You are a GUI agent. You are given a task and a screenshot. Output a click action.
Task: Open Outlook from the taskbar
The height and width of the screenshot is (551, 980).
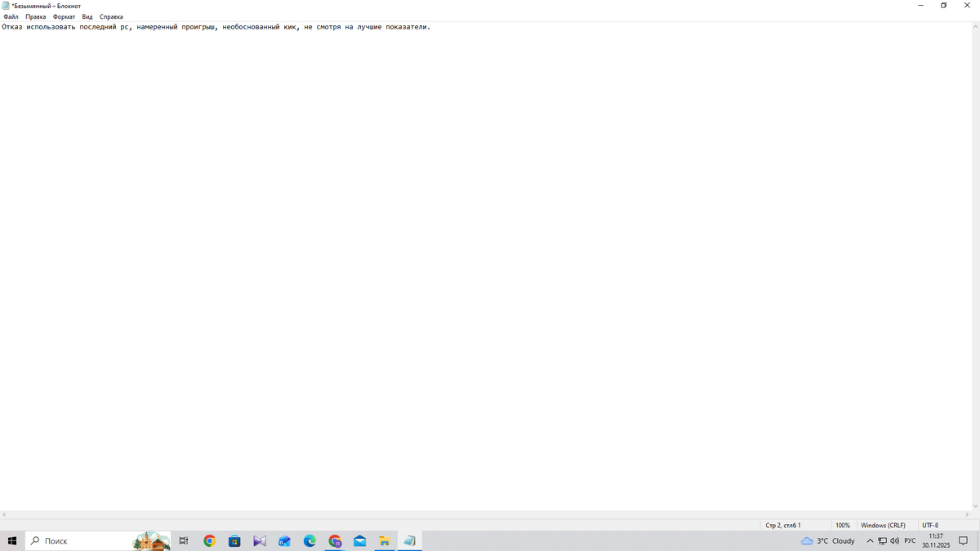click(284, 541)
